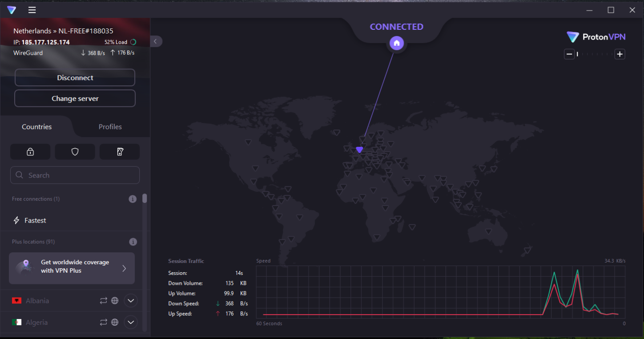
Task: Click Up Volume 99.9 KB value
Action: point(235,294)
